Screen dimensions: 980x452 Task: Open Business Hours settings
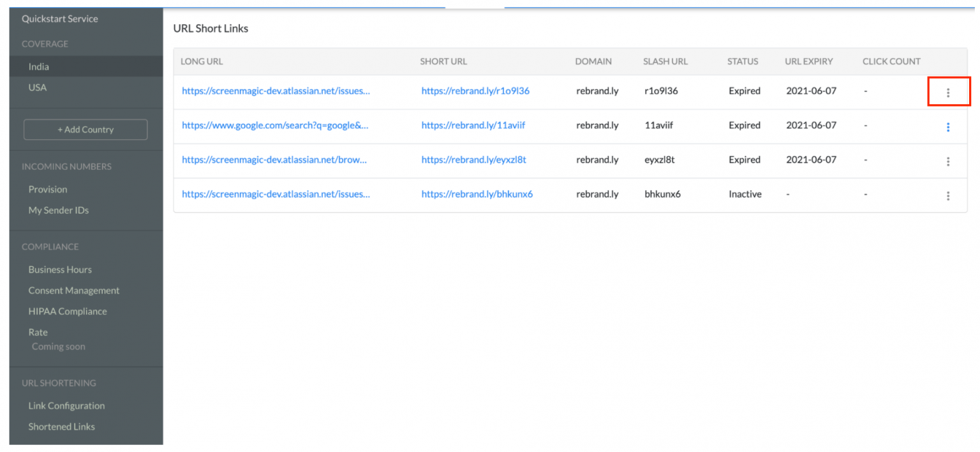[60, 269]
